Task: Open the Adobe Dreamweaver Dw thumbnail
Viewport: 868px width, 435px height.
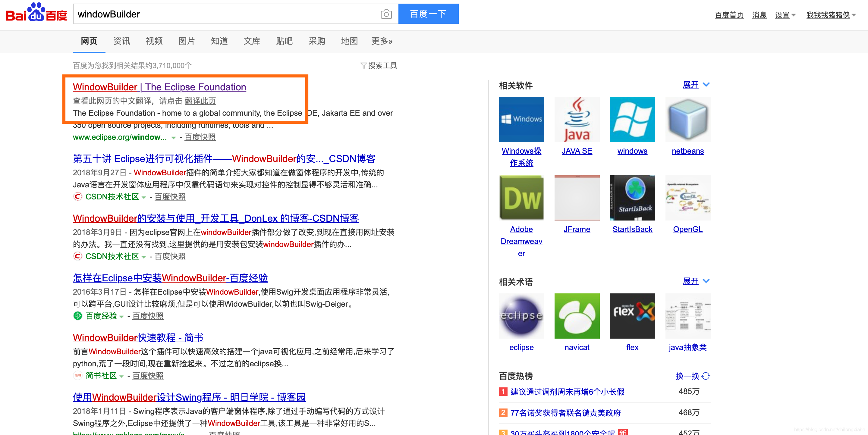Action: point(521,198)
